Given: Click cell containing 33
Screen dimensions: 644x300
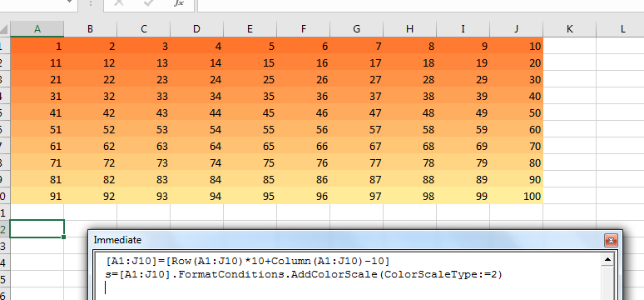Looking at the screenshot, I should [144, 96].
